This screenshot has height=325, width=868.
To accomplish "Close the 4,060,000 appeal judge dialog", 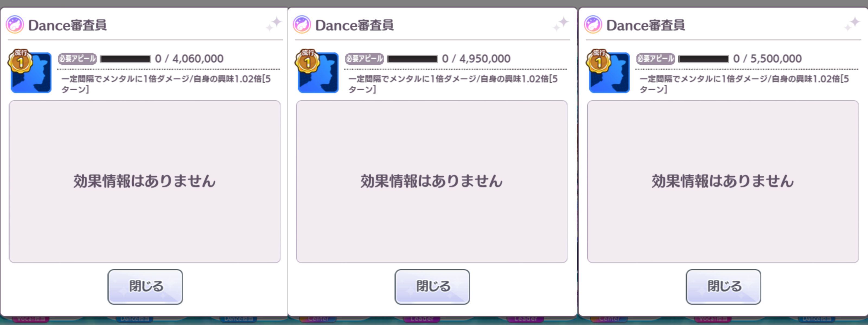I will (145, 287).
